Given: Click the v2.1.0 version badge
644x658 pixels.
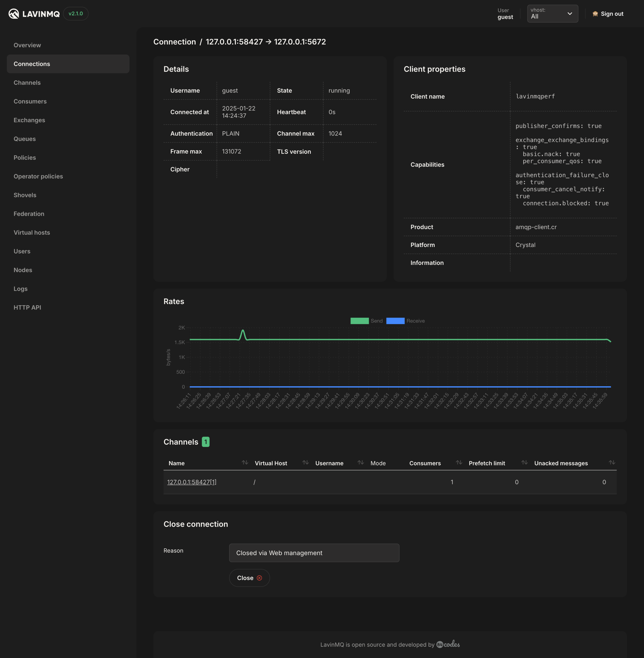Looking at the screenshot, I should [x=76, y=14].
